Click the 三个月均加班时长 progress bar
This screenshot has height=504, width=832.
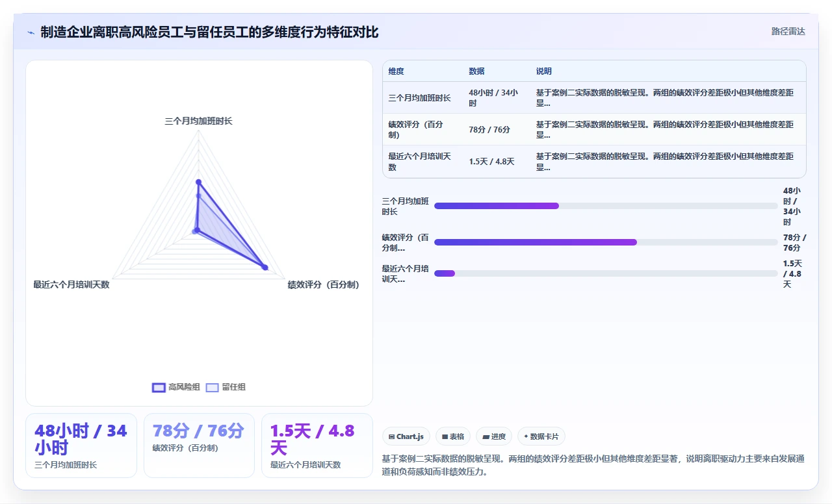[606, 206]
